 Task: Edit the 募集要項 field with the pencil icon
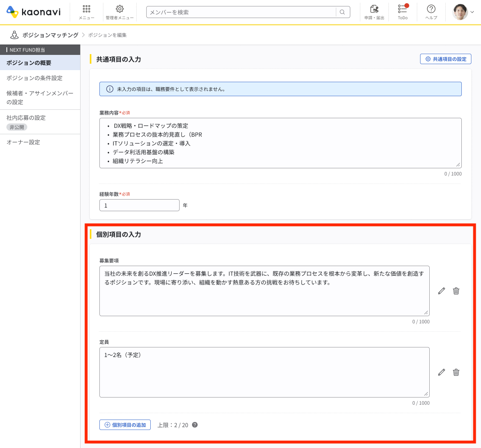coord(441,291)
